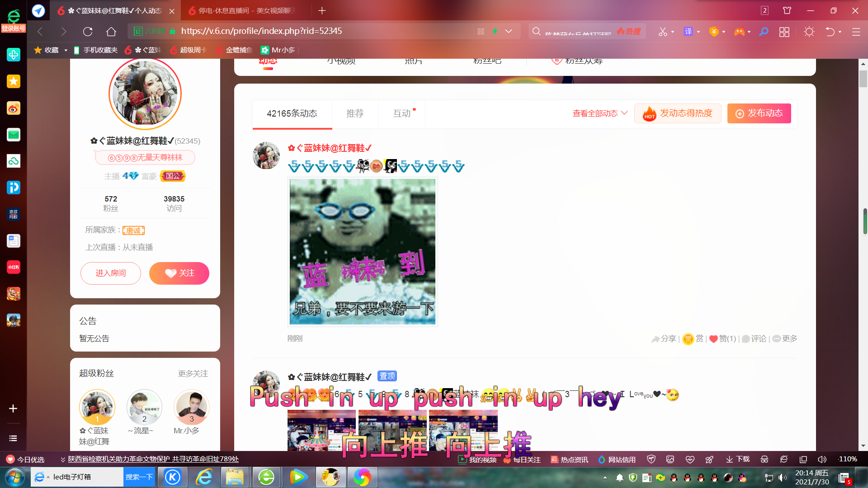The height and width of the screenshot is (488, 868).
Task: Open the translate tool icon
Action: click(x=688, y=32)
